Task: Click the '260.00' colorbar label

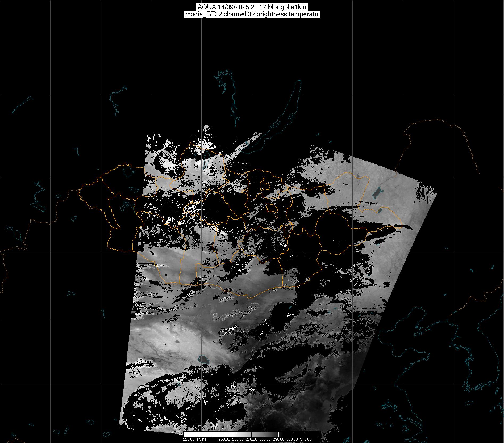Action: point(238,439)
